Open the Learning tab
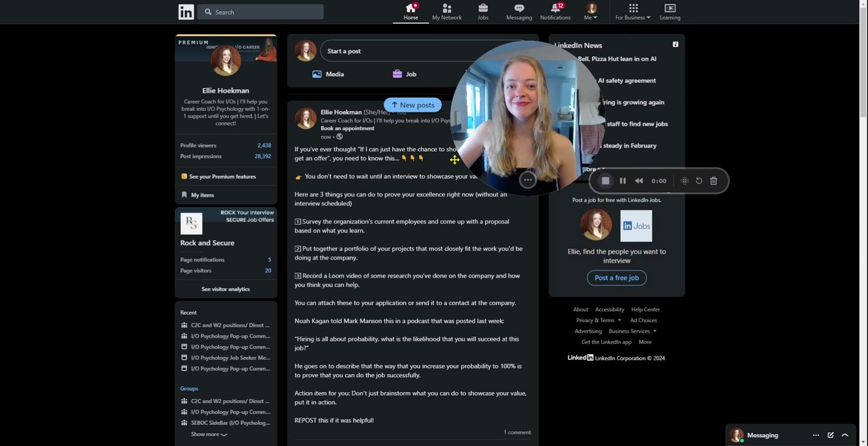Viewport: 868px width, 446px height. [670, 12]
